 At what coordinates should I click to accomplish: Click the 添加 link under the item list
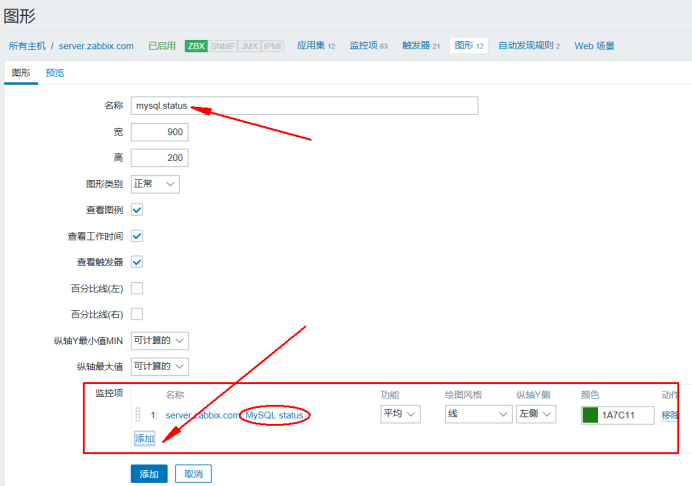144,439
